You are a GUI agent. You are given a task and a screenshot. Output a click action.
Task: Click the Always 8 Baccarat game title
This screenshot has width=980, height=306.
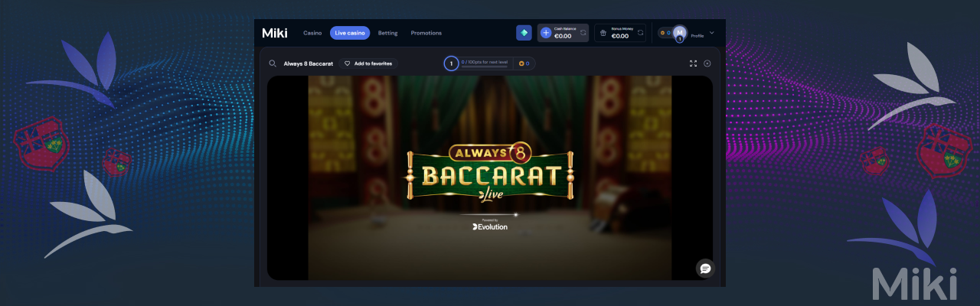[308, 63]
